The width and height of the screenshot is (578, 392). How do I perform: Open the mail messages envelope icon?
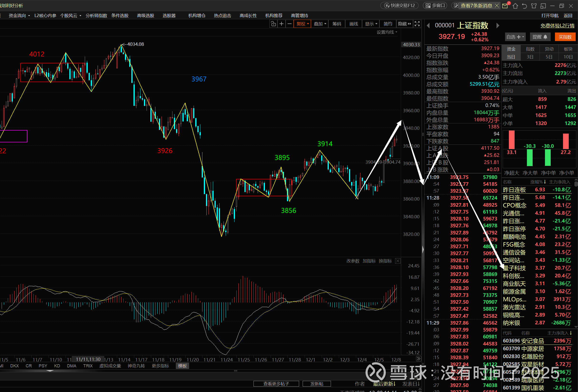point(505,6)
